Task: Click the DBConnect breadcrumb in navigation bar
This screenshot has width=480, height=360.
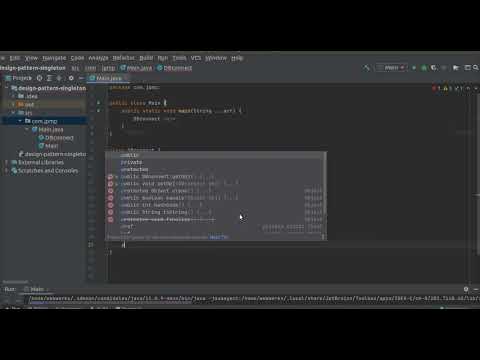Action: pos(175,68)
